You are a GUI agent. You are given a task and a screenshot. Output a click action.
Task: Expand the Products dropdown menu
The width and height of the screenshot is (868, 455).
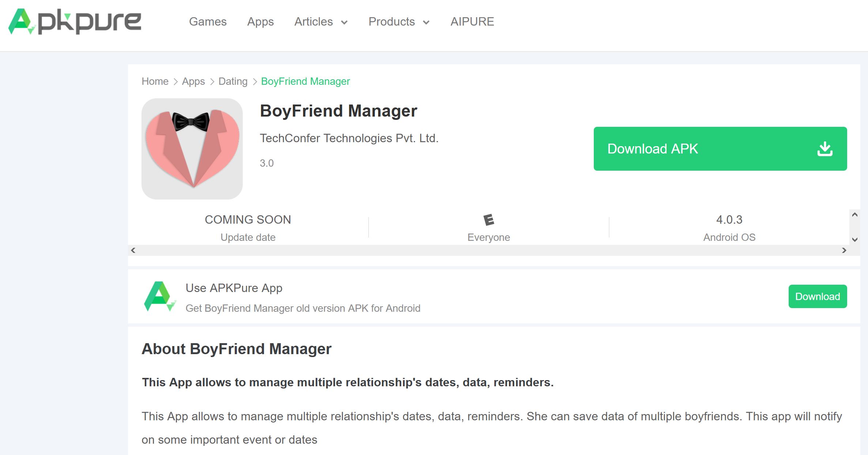pos(399,22)
